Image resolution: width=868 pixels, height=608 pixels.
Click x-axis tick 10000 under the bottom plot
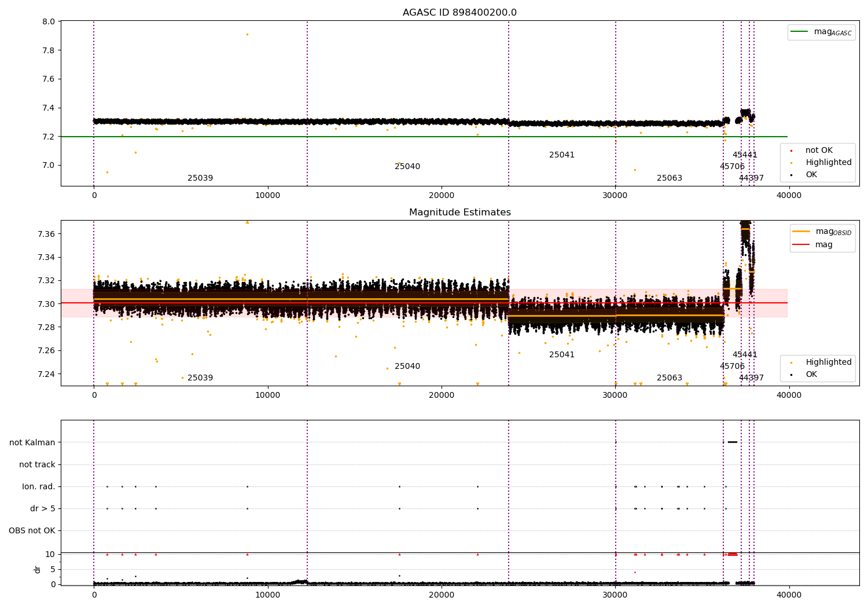click(x=268, y=595)
